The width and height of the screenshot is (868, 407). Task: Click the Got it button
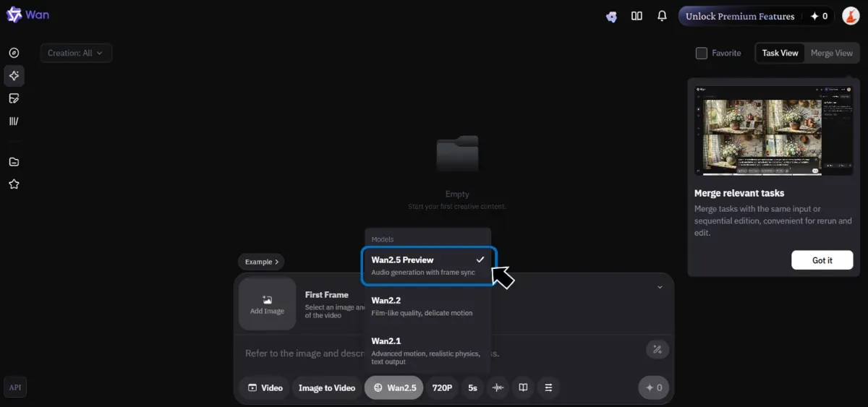click(x=822, y=260)
